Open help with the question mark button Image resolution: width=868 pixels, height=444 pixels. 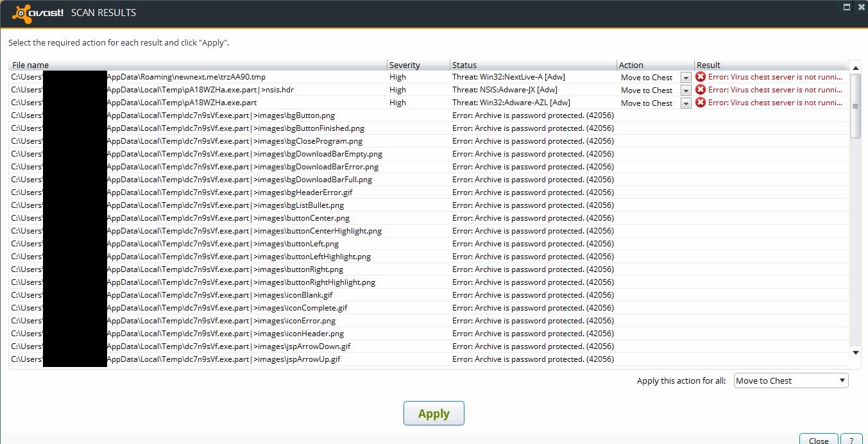851,439
